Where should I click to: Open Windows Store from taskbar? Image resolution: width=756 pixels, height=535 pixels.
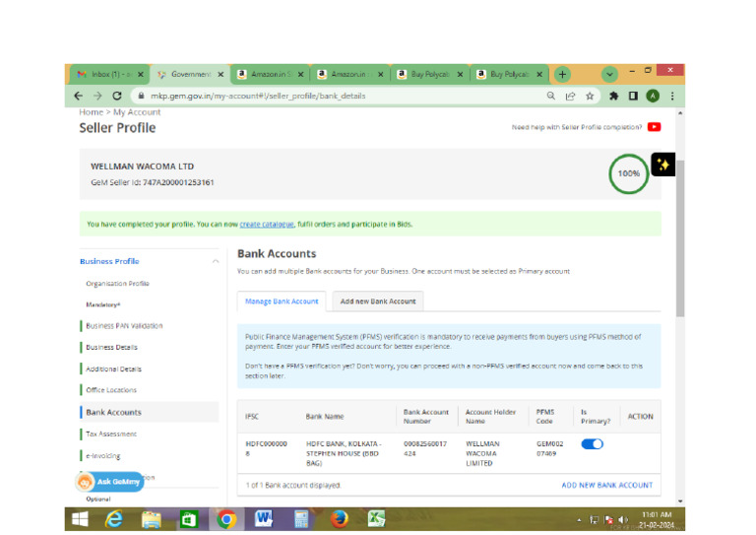[189, 519]
